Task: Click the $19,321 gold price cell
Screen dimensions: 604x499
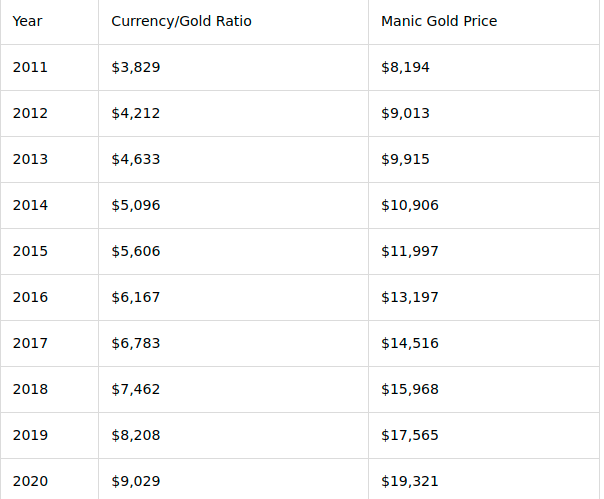Action: 484,479
